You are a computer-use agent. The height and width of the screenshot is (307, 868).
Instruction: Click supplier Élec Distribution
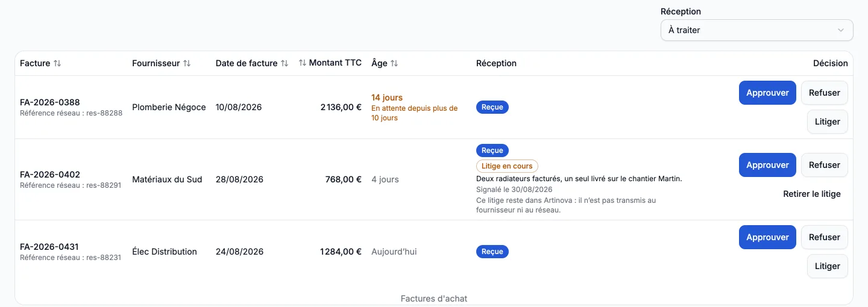[165, 252]
